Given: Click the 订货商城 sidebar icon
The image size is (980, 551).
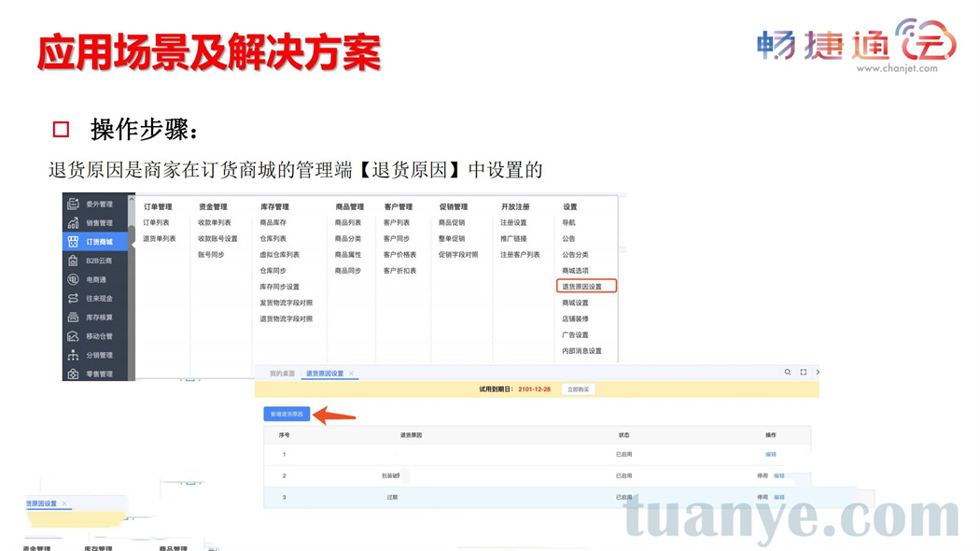Looking at the screenshot, I should (73, 242).
